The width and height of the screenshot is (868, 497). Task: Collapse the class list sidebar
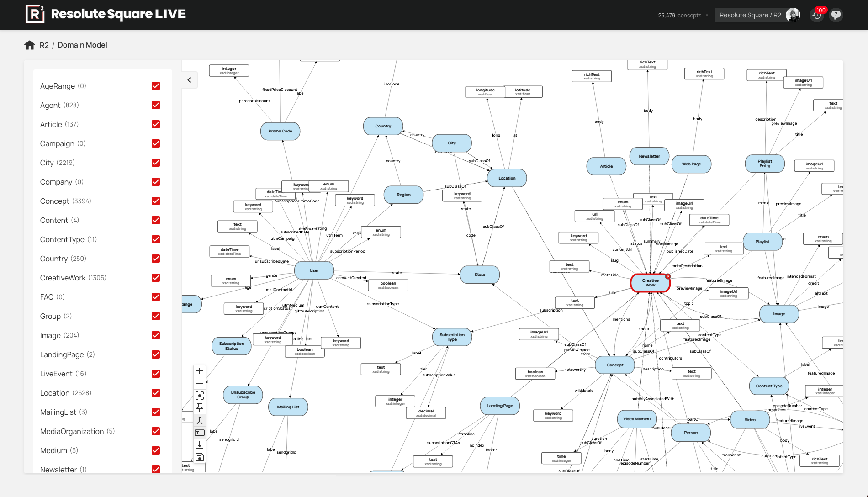pyautogui.click(x=189, y=80)
